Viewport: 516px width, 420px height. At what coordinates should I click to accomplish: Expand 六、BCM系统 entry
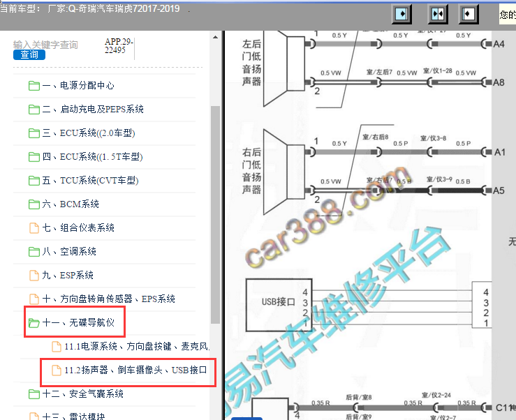pos(71,204)
